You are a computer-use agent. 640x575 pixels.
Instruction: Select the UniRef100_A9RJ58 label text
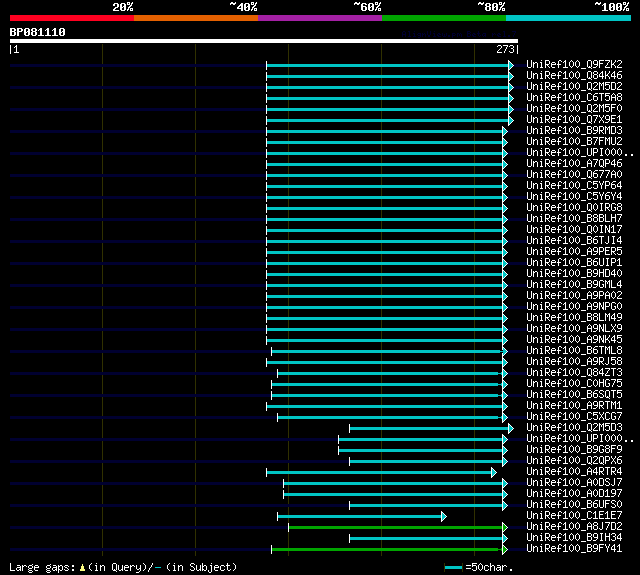click(574, 362)
